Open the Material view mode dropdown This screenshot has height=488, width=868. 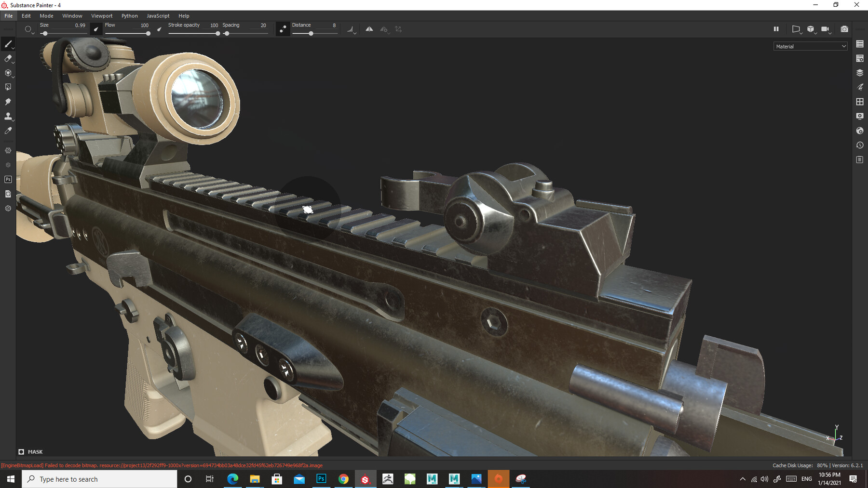pos(810,46)
